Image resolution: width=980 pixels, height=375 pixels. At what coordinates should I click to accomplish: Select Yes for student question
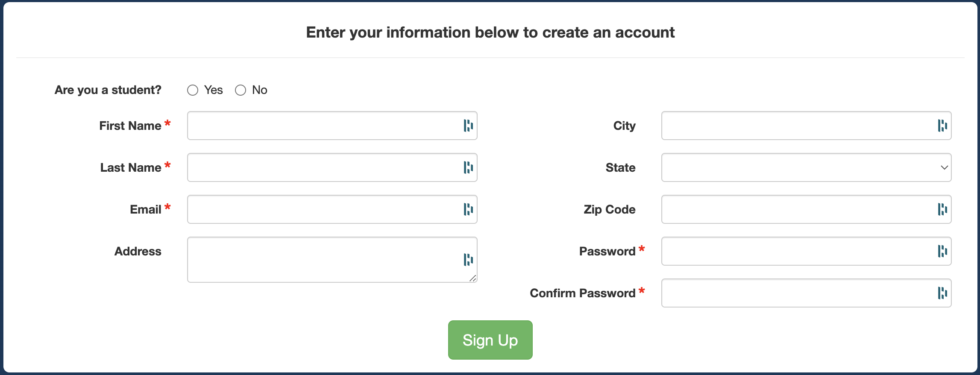coord(193,90)
